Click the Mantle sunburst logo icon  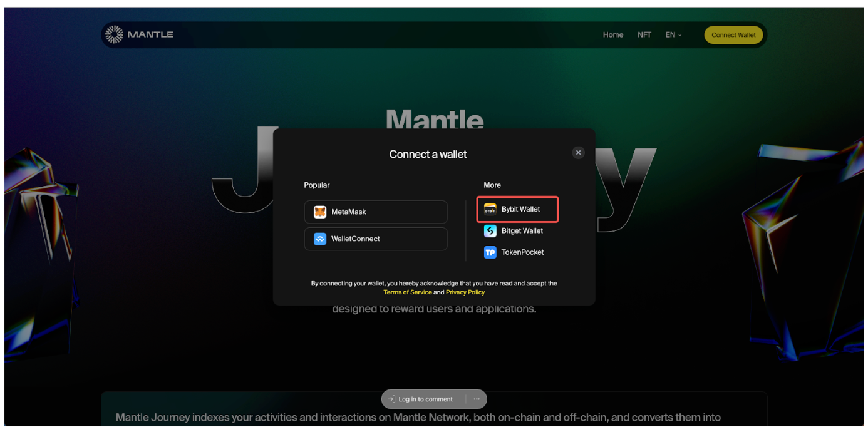(x=114, y=34)
